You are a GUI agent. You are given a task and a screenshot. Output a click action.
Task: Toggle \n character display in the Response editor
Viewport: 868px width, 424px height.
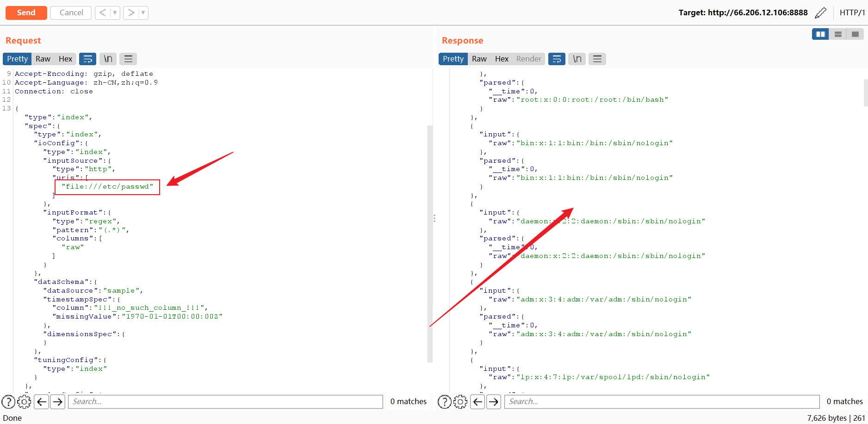click(577, 59)
